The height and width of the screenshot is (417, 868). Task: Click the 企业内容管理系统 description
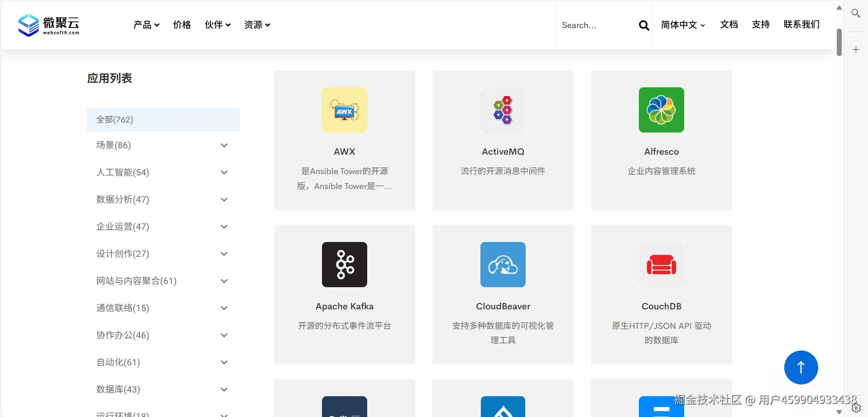tap(662, 171)
